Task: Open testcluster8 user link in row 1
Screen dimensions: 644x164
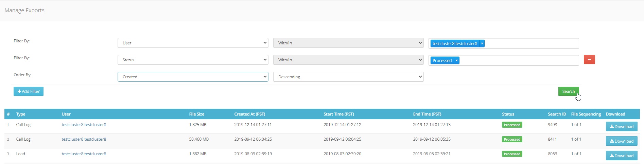Action: 84,125
